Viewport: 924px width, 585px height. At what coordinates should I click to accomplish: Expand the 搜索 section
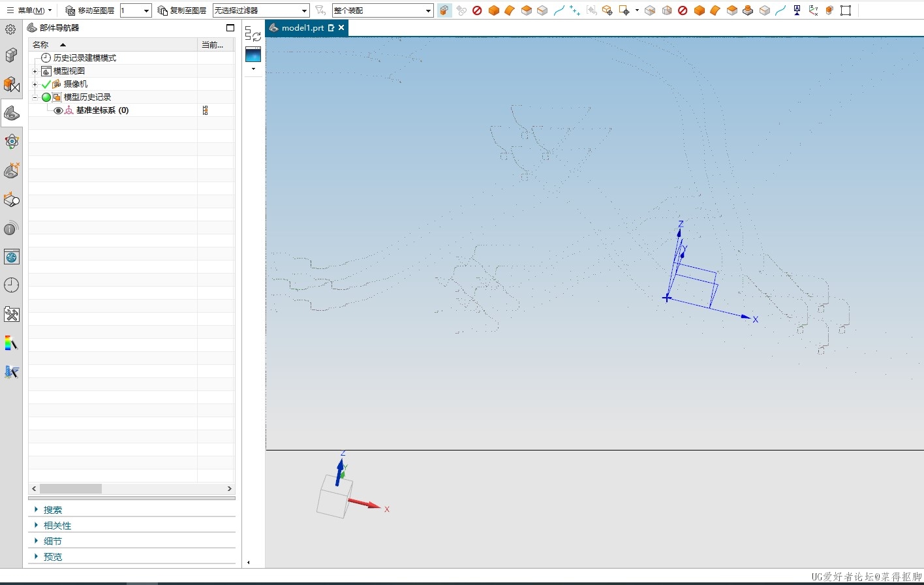[36, 509]
